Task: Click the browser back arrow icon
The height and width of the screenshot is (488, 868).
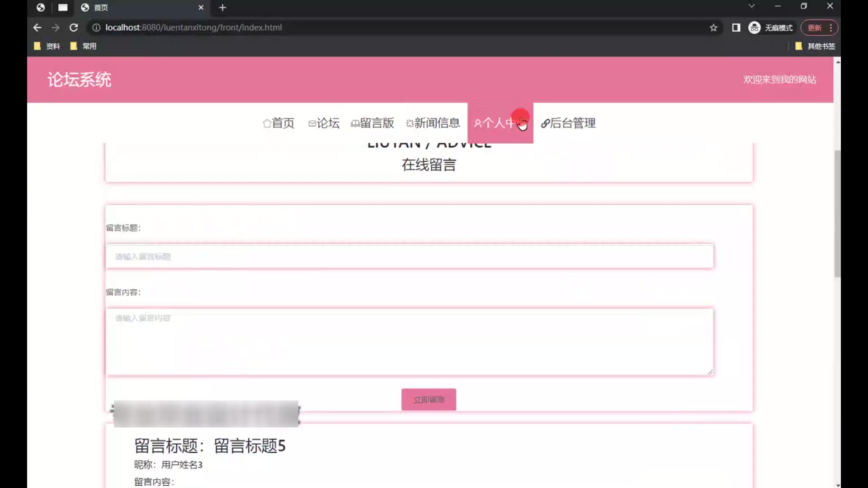Action: click(x=37, y=28)
